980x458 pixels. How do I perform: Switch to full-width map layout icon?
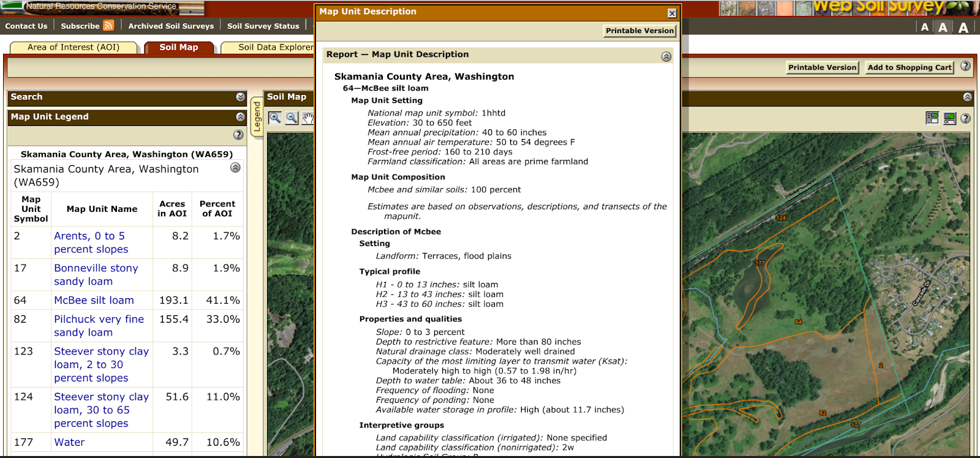(949, 118)
